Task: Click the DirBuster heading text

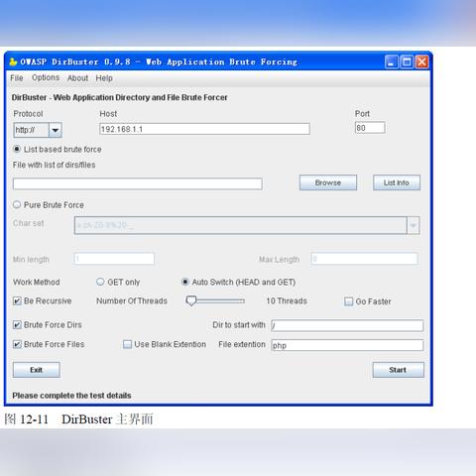Action: tap(119, 97)
